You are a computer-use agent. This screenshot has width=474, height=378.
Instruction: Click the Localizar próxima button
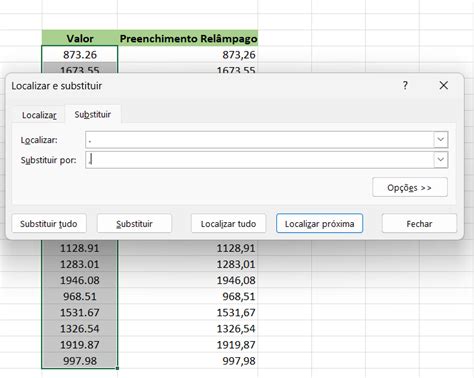click(x=319, y=223)
